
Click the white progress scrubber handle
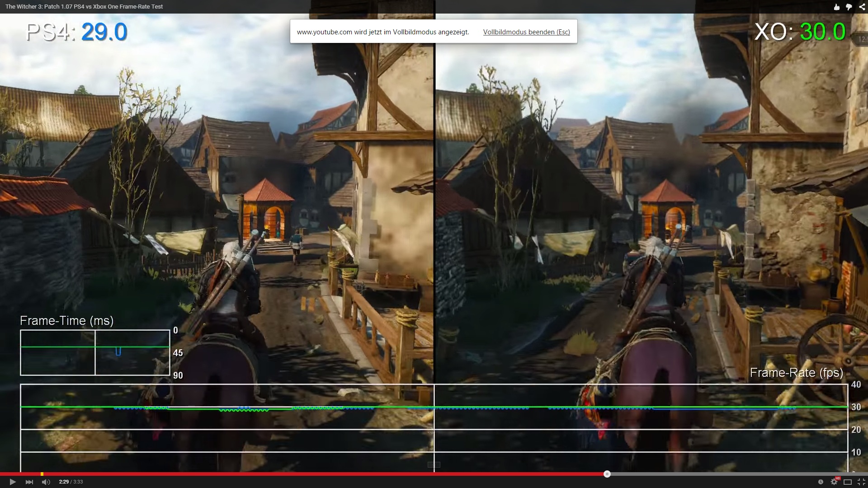(607, 474)
